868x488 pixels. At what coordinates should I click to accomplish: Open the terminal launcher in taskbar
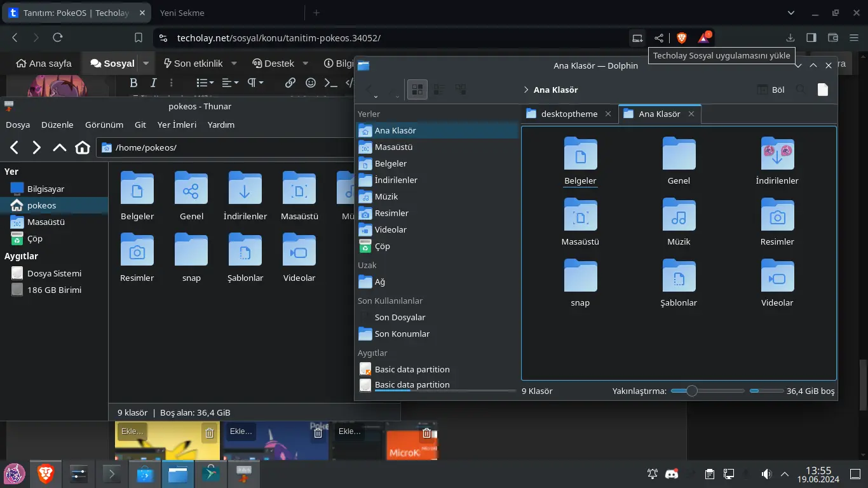(x=111, y=473)
